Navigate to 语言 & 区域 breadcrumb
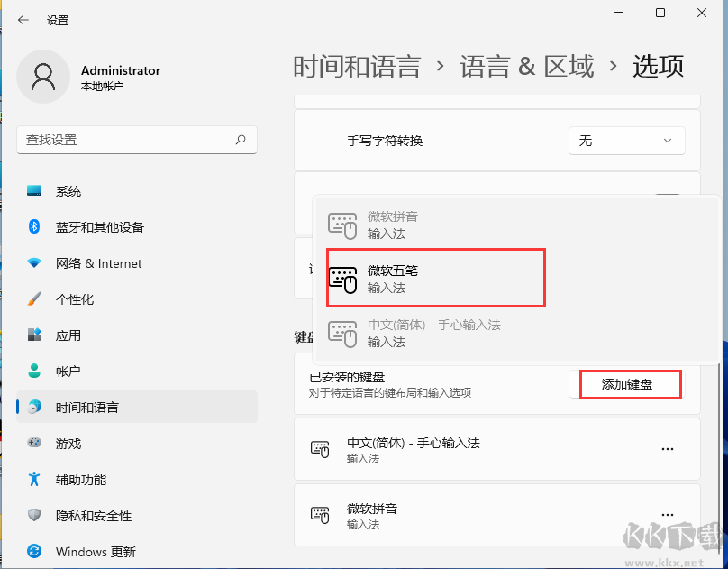This screenshot has width=728, height=569. 527,66
